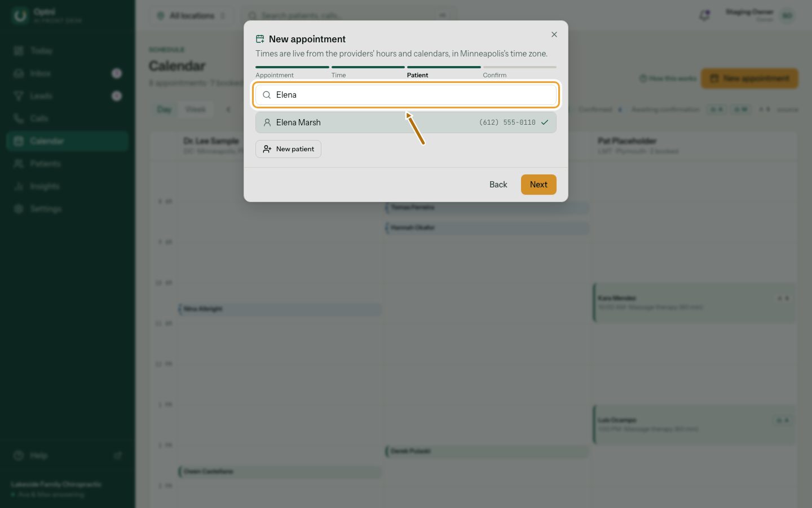
Task: Open the Nina Albright appointment
Action: coord(280,309)
